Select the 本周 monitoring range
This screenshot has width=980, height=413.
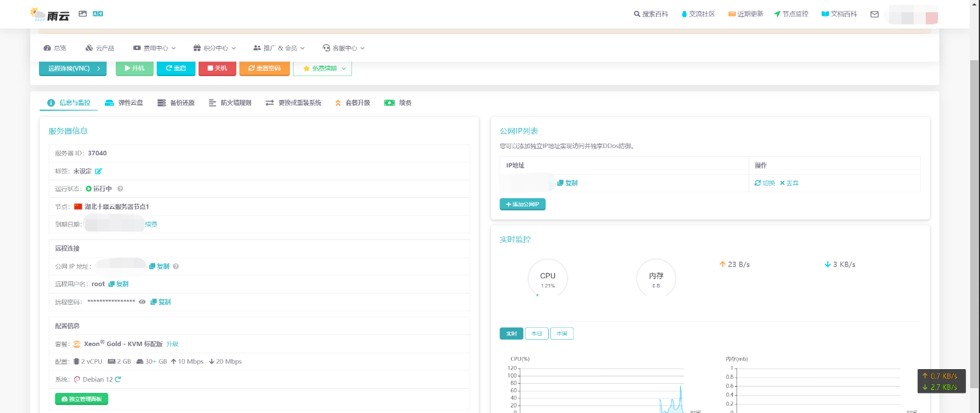pyautogui.click(x=562, y=334)
